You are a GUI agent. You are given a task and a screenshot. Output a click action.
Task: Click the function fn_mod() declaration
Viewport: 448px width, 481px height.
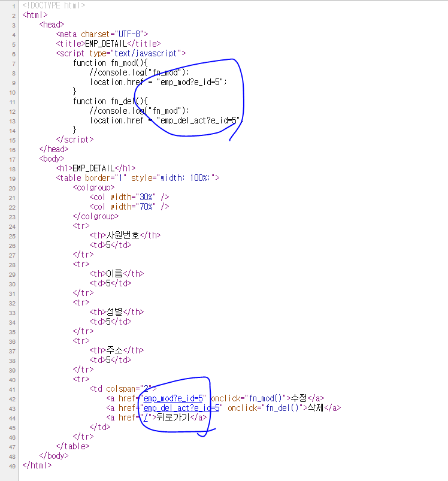coord(110,63)
